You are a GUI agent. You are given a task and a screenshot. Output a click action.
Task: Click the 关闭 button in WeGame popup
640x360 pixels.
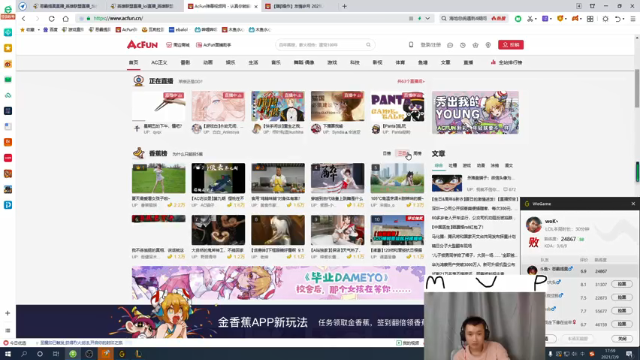pyautogui.click(x=622, y=339)
